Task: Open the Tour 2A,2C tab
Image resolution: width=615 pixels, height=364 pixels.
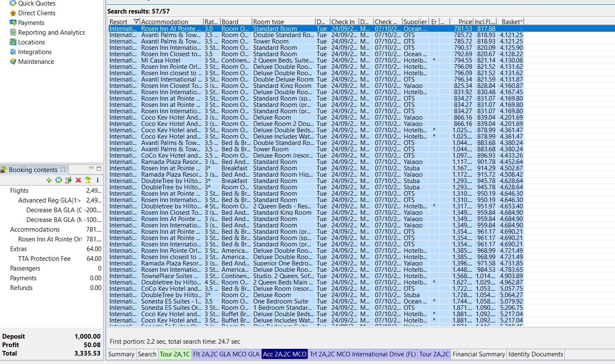Action: 434,354
